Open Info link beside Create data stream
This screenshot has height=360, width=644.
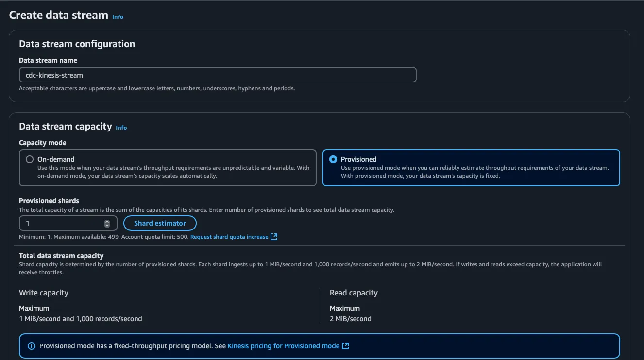click(x=118, y=16)
